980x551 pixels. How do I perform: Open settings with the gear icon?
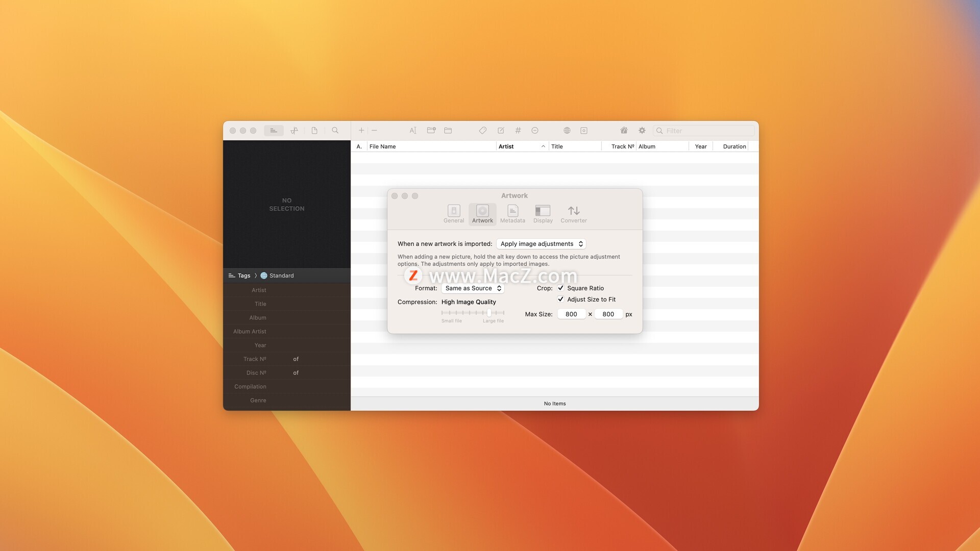[x=642, y=131]
